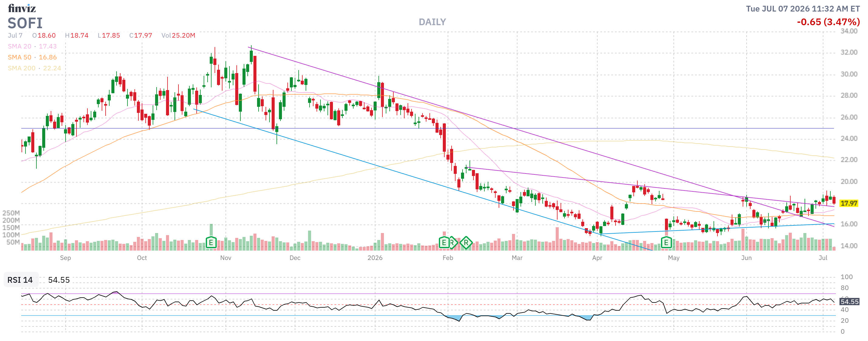Screen dimensions: 868x341
Task: Click the yellow 17.97 current price tag
Action: click(849, 203)
